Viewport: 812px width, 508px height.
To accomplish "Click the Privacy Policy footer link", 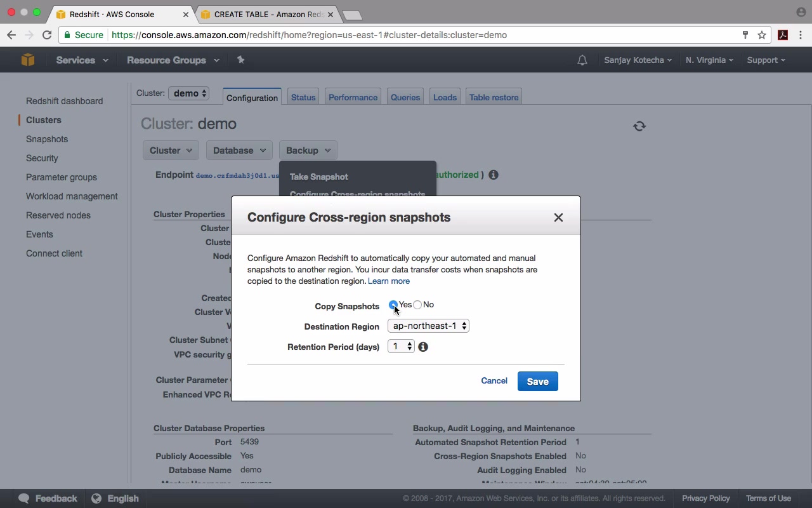I will click(x=706, y=498).
